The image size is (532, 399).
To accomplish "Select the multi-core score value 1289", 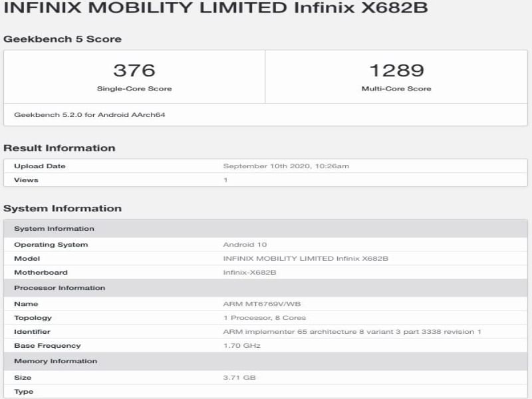I will point(396,70).
